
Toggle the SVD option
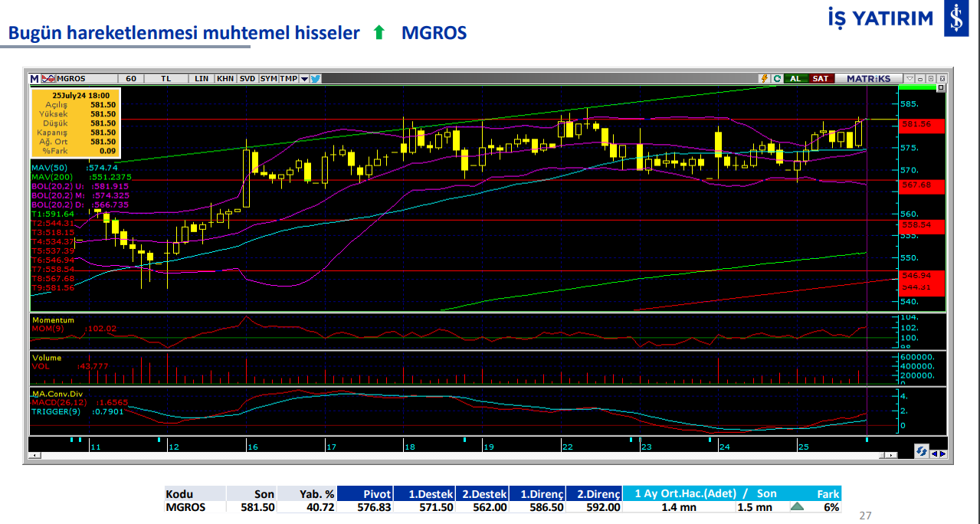[x=247, y=78]
